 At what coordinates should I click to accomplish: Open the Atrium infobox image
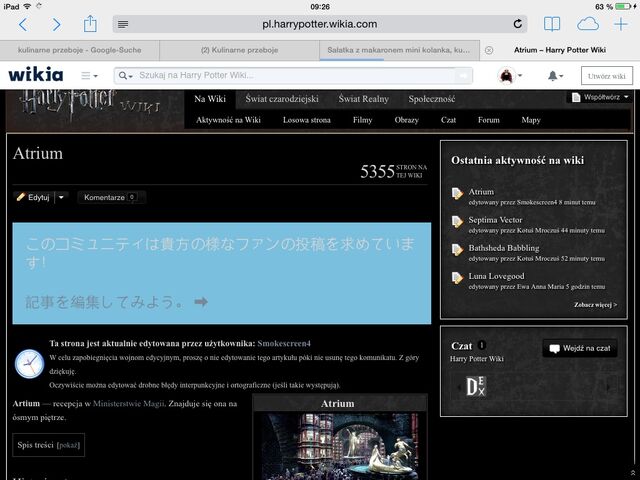pos(340,447)
